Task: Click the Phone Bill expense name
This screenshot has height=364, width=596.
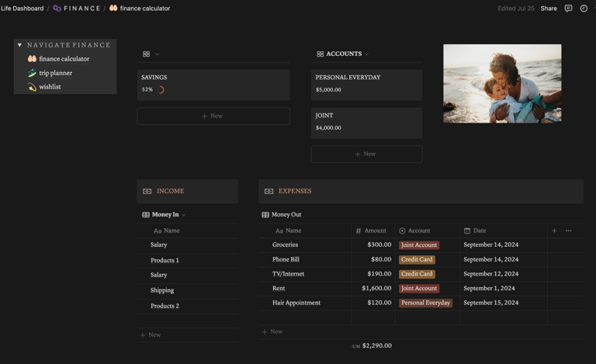Action: [x=286, y=259]
